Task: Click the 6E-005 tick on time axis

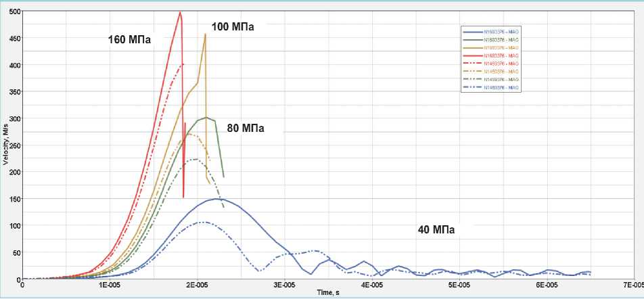Action: pos(546,284)
